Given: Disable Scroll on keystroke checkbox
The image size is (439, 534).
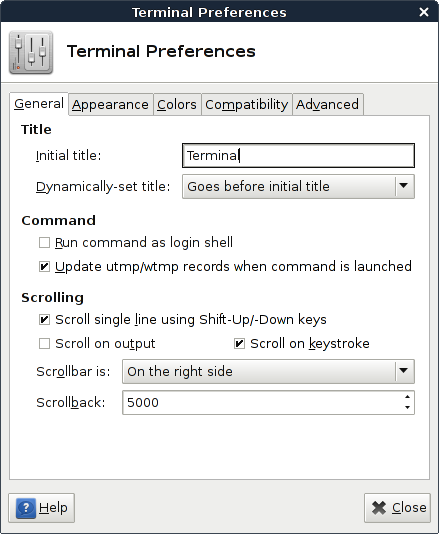Looking at the screenshot, I should 239,344.
